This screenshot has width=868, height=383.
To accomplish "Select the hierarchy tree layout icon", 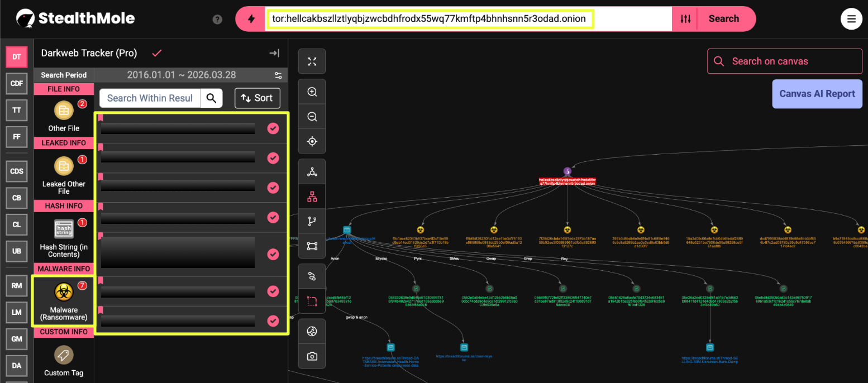I will [312, 197].
